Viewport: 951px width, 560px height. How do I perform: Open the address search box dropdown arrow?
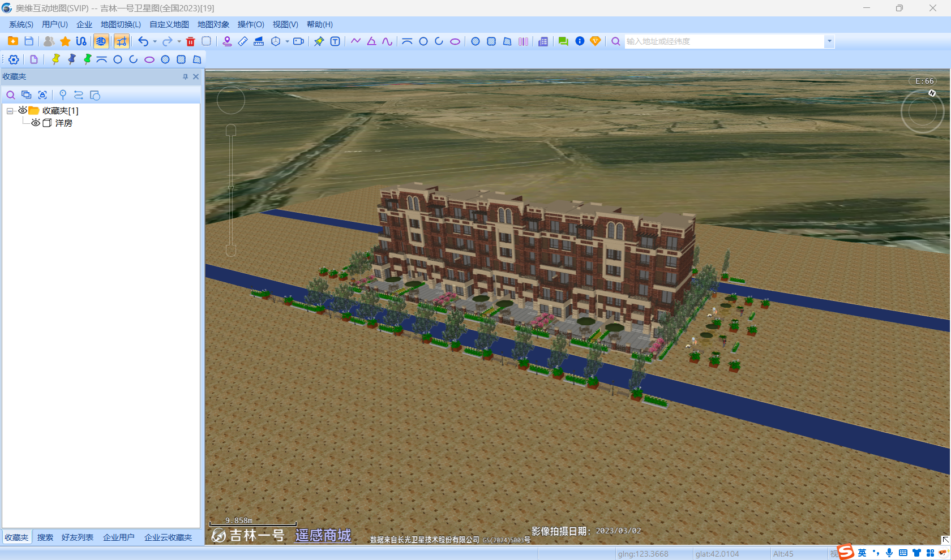pos(829,41)
